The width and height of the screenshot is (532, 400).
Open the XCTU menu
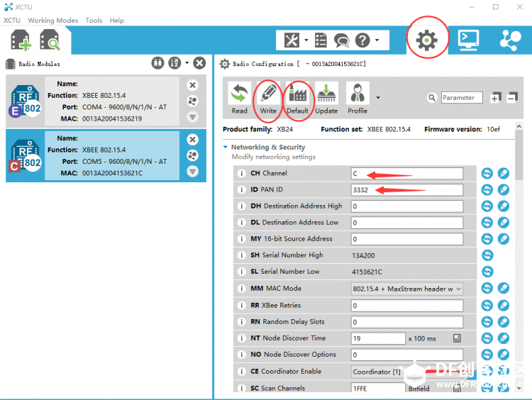point(12,21)
